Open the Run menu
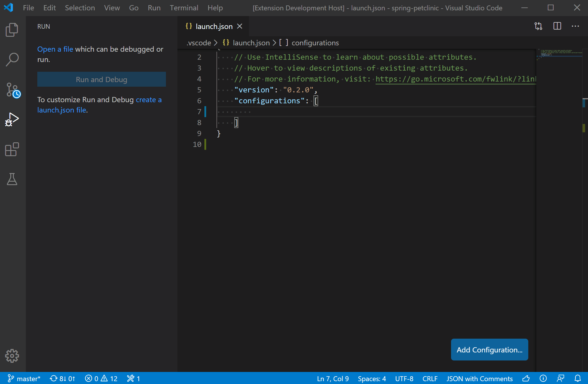588x384 pixels. click(x=154, y=8)
